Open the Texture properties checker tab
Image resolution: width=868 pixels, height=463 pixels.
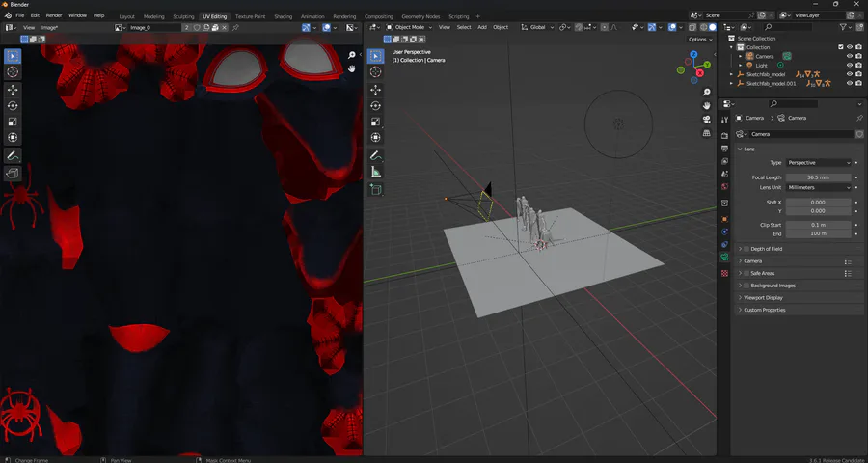point(724,274)
